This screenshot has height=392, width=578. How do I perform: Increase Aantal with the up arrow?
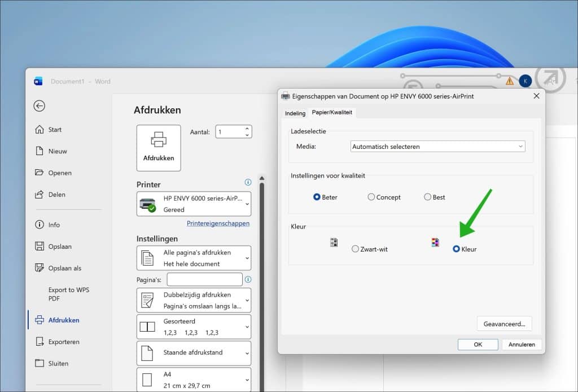[247, 129]
